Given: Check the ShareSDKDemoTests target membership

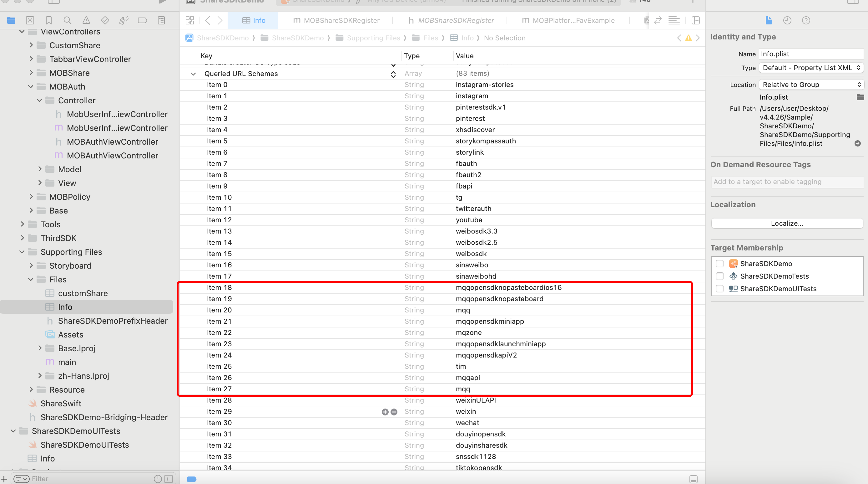Looking at the screenshot, I should pos(720,276).
